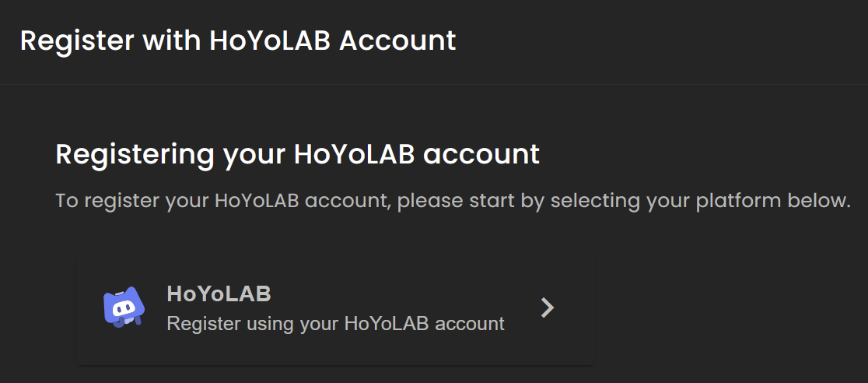The image size is (868, 383).
Task: Click the HoYoLAB mascot icon
Action: coord(124,307)
